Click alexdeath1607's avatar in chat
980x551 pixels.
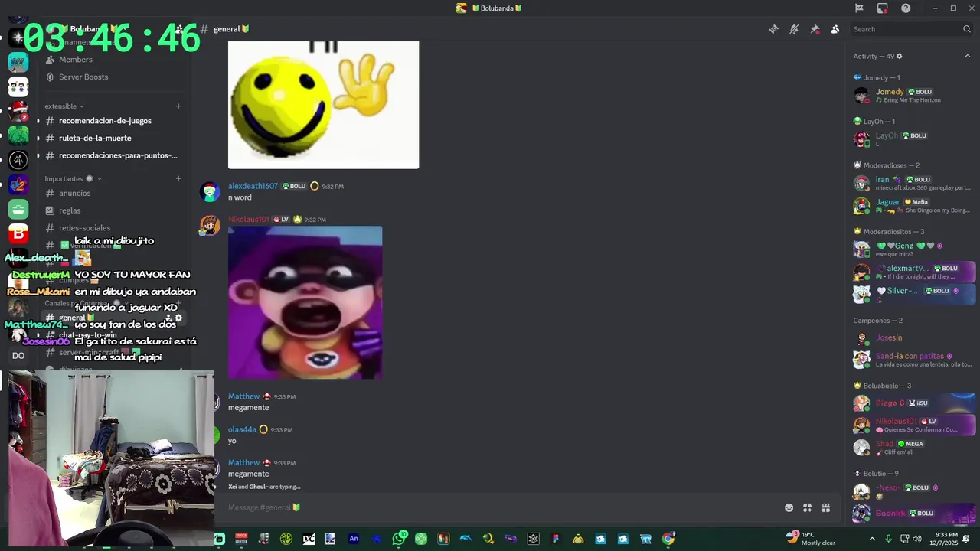coord(210,191)
